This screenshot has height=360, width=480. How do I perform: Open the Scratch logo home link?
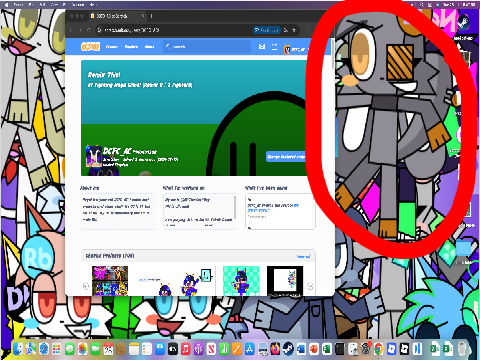tap(90, 47)
